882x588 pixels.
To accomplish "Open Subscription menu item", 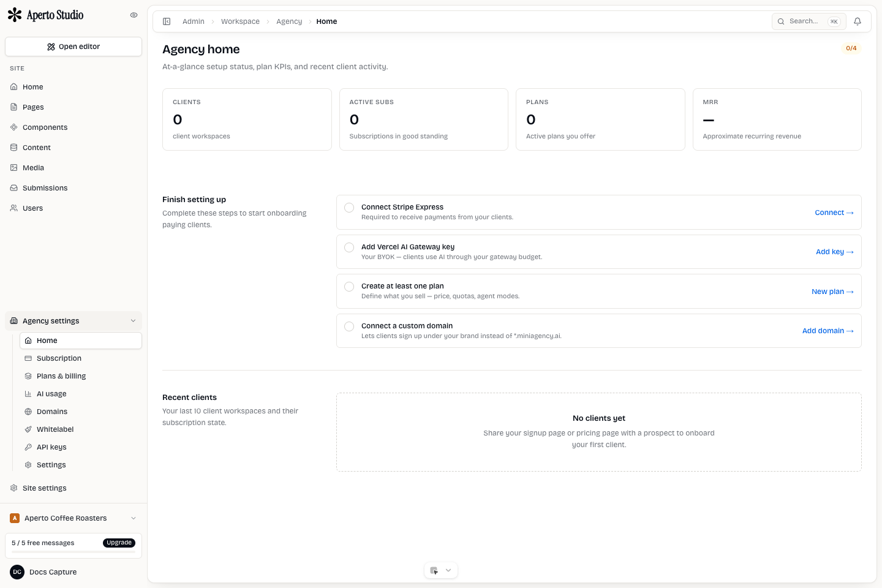I will point(81,358).
